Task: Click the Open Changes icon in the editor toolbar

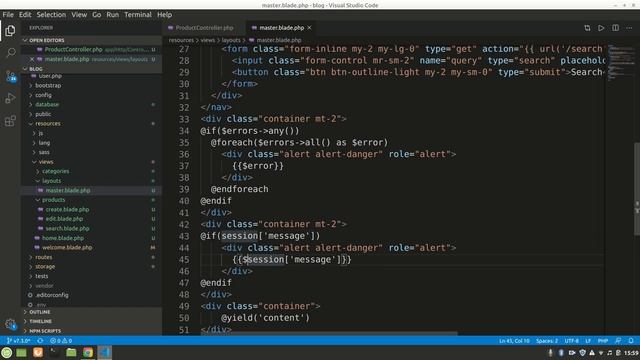Action: 587,28
